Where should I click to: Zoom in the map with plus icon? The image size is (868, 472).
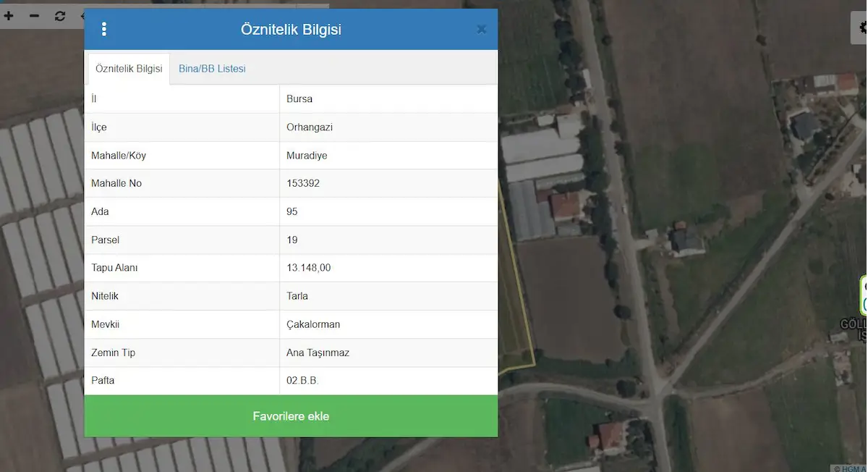coord(9,15)
